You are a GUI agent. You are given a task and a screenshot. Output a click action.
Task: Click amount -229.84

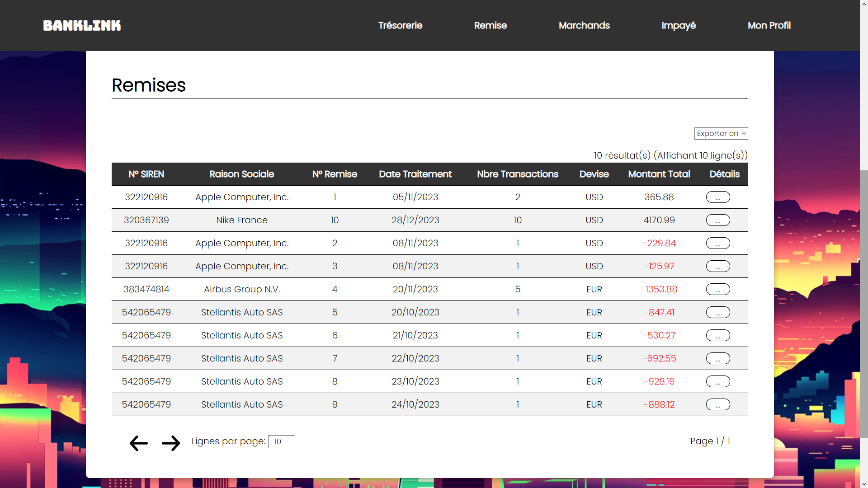tap(659, 243)
